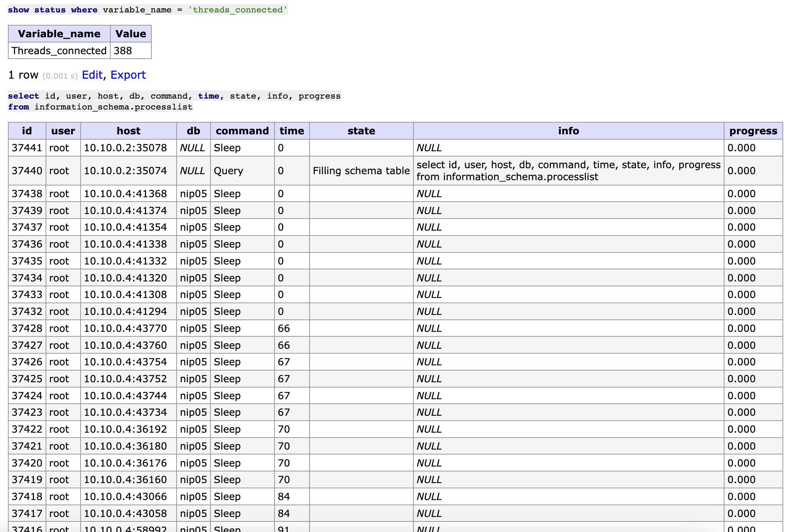
Task: Select NULL info cell in row 37433
Action: [569, 295]
